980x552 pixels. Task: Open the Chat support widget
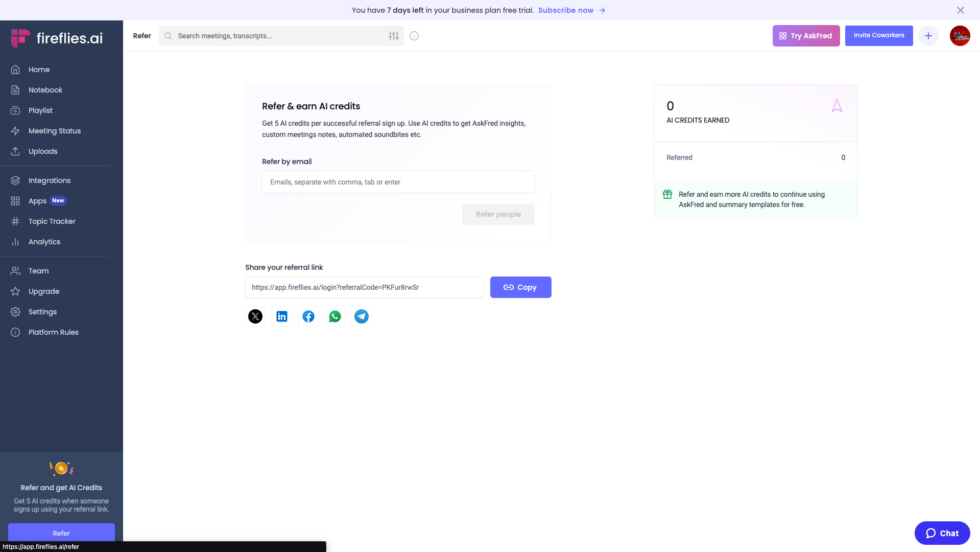pos(942,533)
